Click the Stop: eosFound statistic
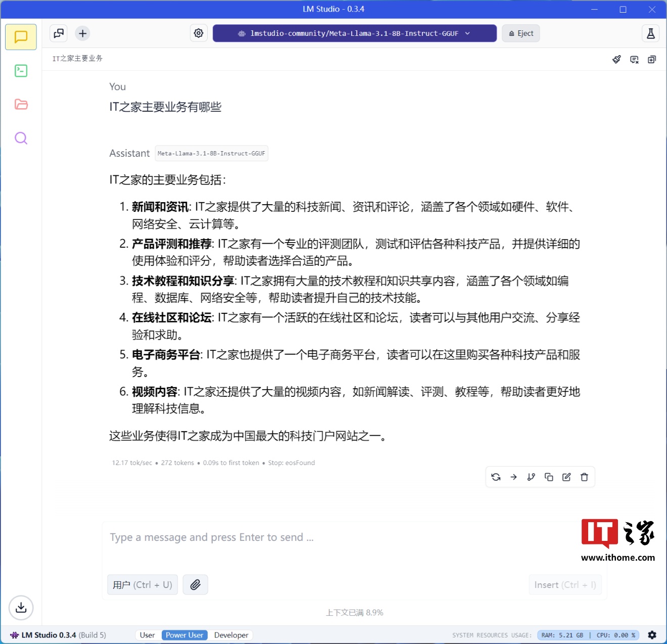This screenshot has width=667, height=644. (x=292, y=463)
